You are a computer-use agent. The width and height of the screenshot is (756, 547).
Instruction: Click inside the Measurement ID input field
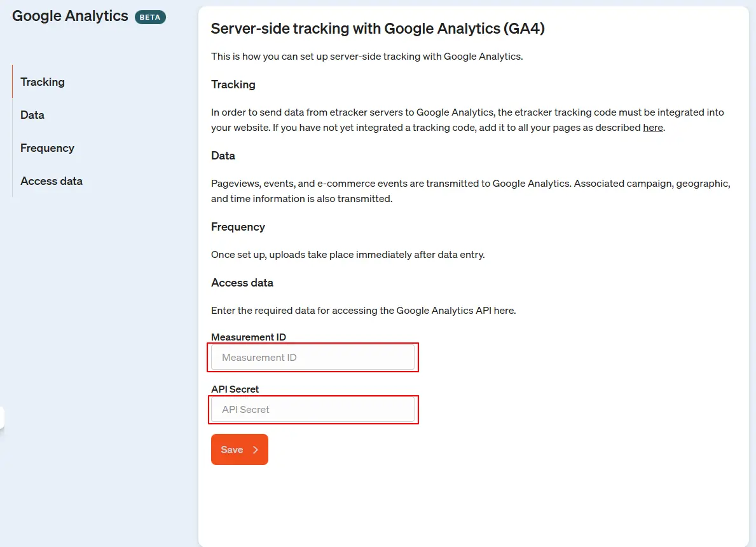tap(313, 357)
